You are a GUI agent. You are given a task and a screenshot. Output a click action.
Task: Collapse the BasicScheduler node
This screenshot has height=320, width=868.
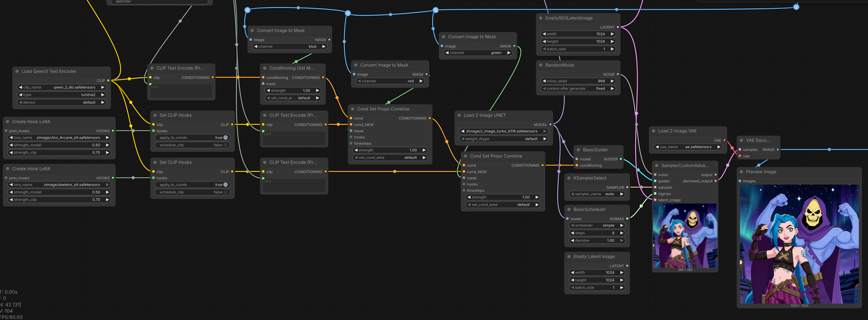tap(569, 209)
